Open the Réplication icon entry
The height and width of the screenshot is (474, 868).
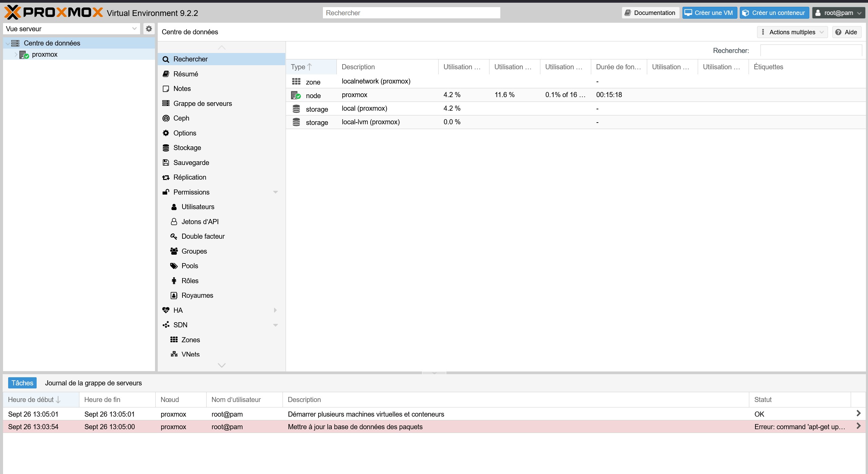[x=221, y=177]
